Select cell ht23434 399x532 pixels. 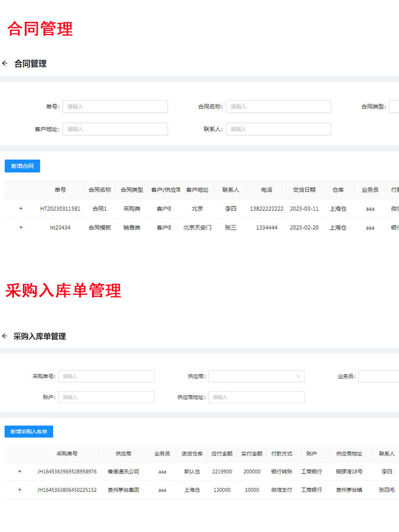(x=61, y=228)
